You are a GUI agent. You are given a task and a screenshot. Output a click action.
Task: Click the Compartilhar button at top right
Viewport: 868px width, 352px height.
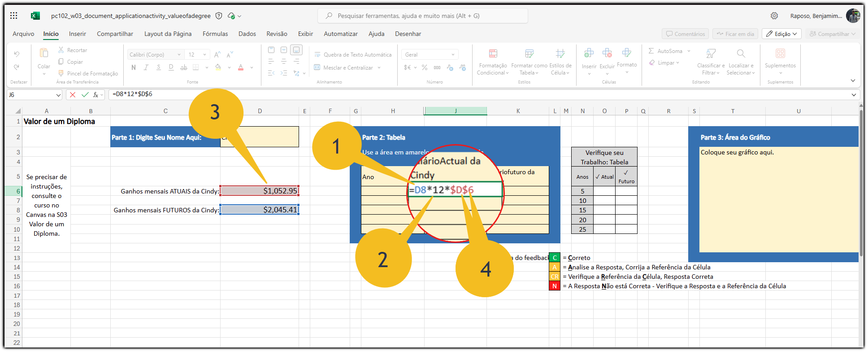(833, 34)
